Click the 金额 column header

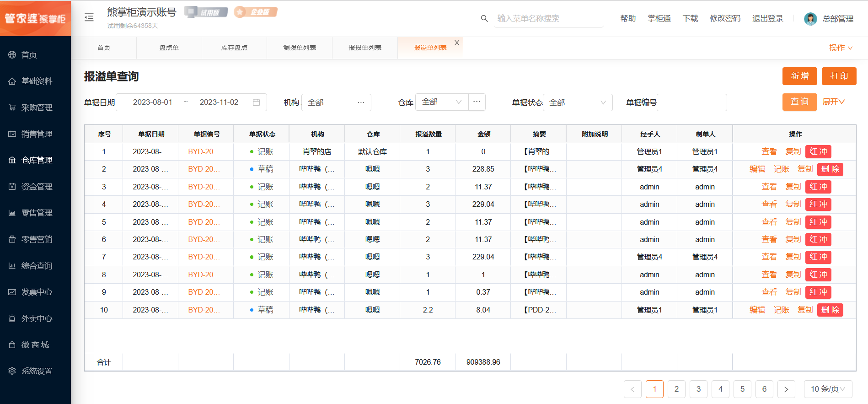(x=483, y=134)
